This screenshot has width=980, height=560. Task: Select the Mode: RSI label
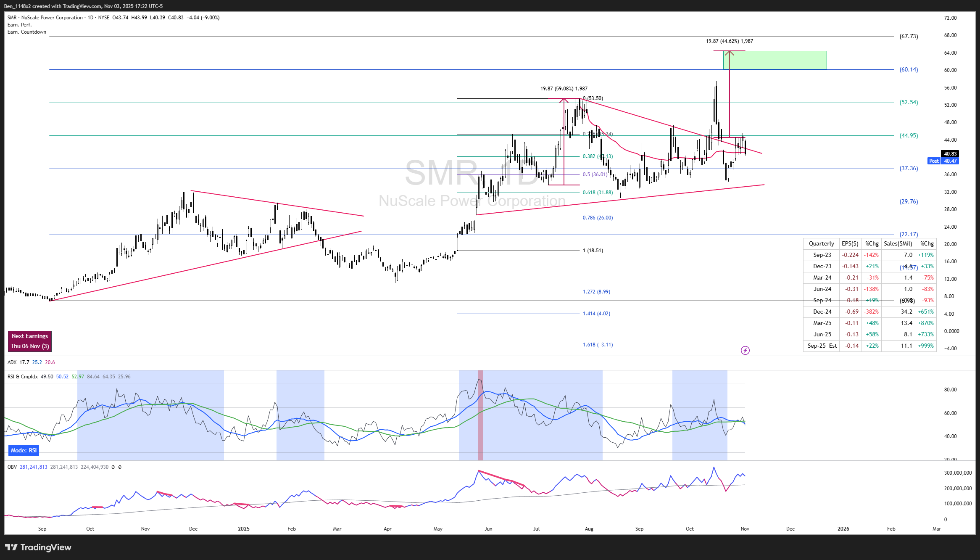24,450
